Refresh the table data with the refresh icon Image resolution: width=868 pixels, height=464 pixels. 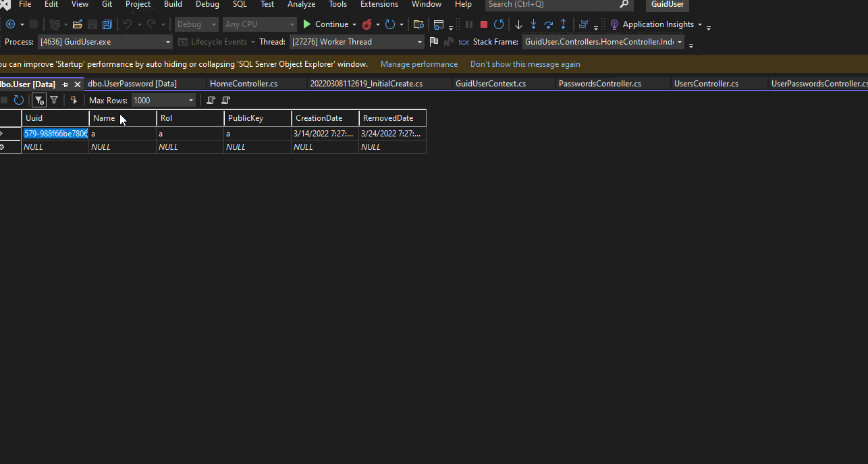[19, 100]
